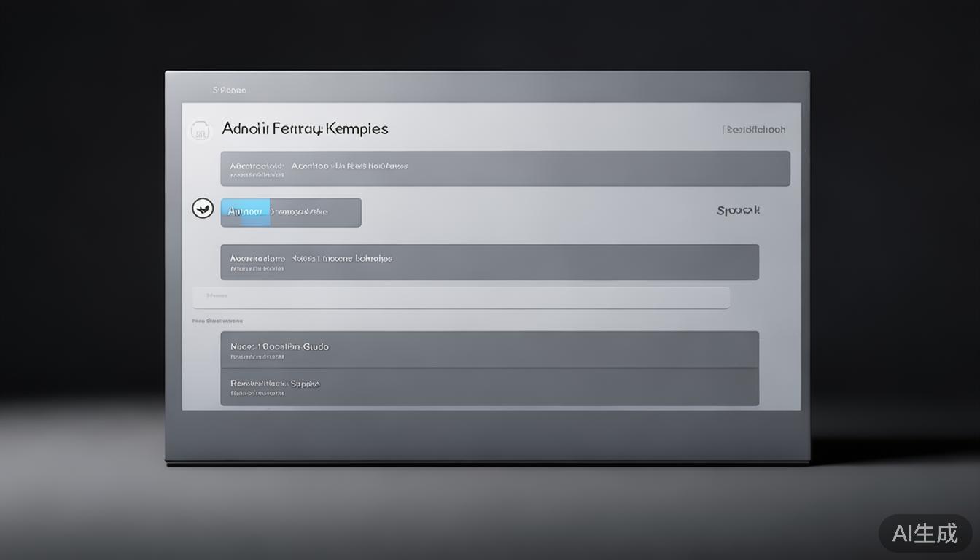Open the "Bendifichooh" link at top right
Viewport: 980px width, 560px height.
point(755,130)
